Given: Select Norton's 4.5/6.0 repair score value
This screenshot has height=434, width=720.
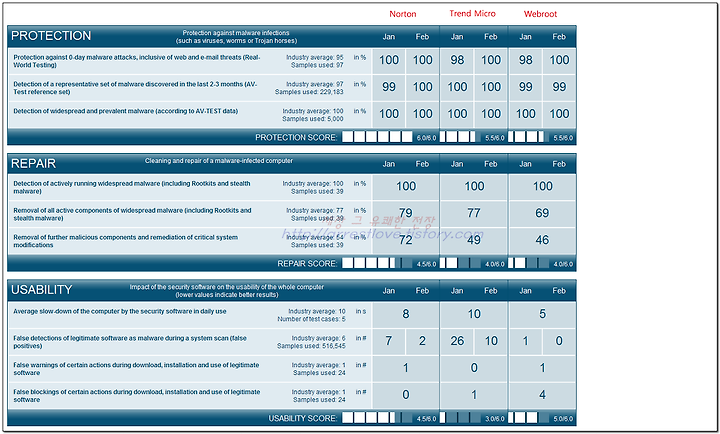Looking at the screenshot, I should pyautogui.click(x=426, y=264).
